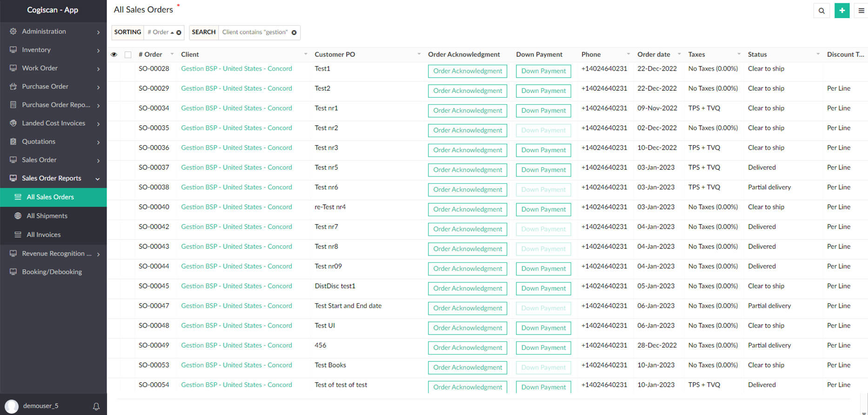The height and width of the screenshot is (415, 868).
Task: Click the Administration gear icon
Action: [x=13, y=31]
